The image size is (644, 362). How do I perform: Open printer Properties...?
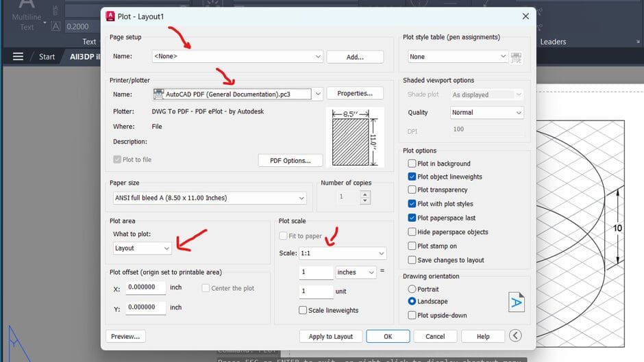tap(355, 94)
